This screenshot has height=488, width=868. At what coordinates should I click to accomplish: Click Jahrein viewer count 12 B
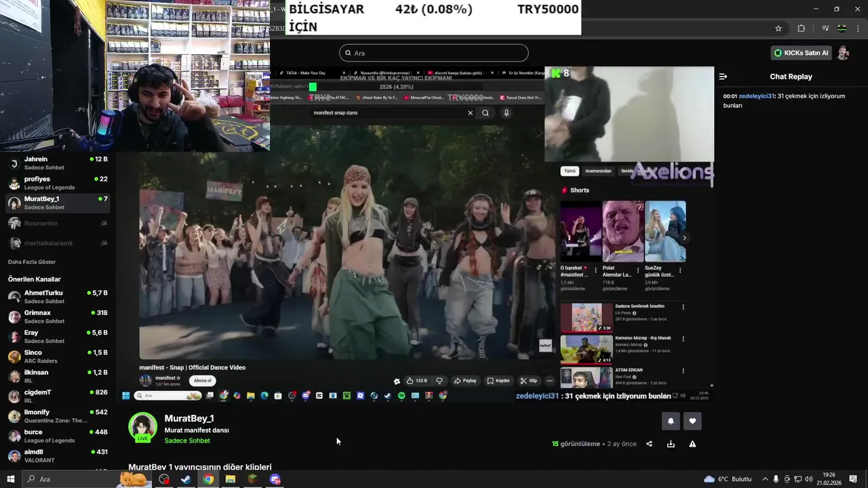(99, 159)
